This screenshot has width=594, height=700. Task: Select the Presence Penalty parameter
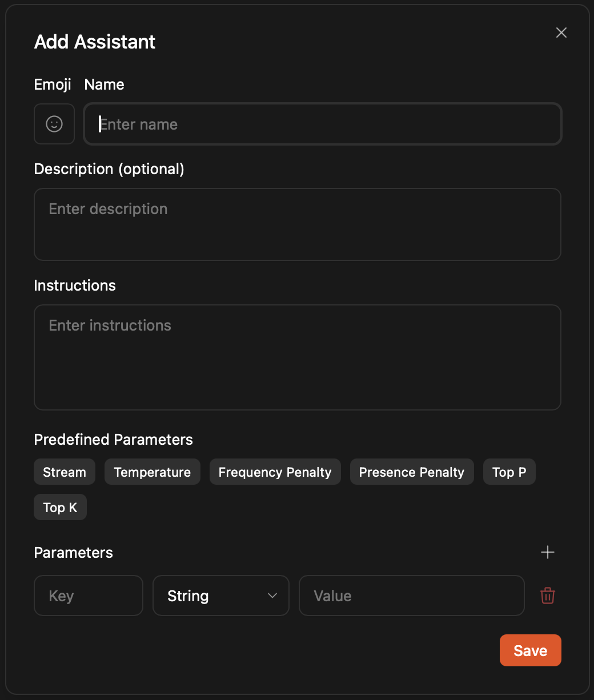411,472
